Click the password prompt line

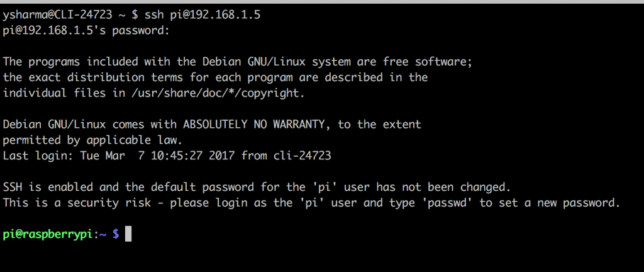click(86, 30)
